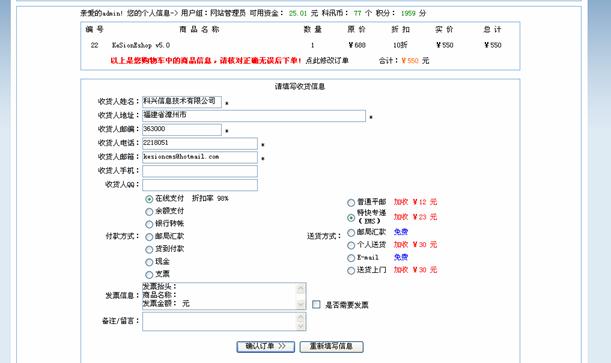Click the 10折 discount cell
This screenshot has width=611, height=363.
click(400, 45)
